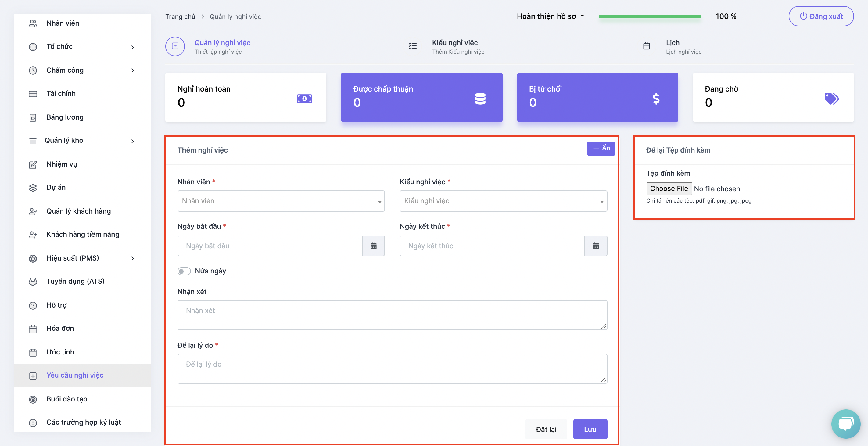The width and height of the screenshot is (868, 446).
Task: Go to Trang chủ breadcrumb link
Action: [x=180, y=16]
